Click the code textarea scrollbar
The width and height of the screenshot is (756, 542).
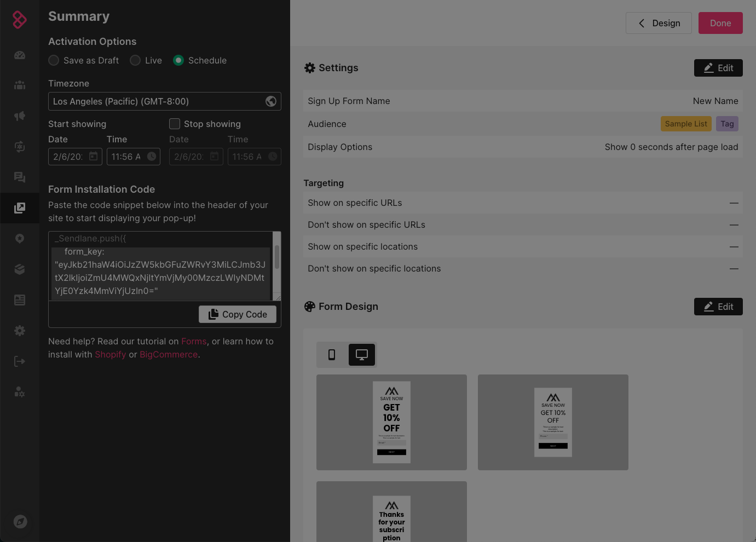277,257
